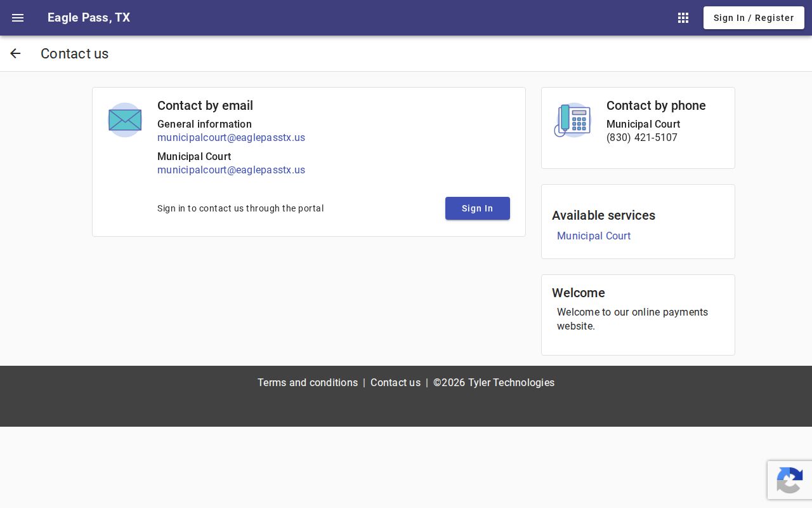Image resolution: width=812 pixels, height=508 pixels.
Task: Go back using the arrow icon
Action: 15,53
